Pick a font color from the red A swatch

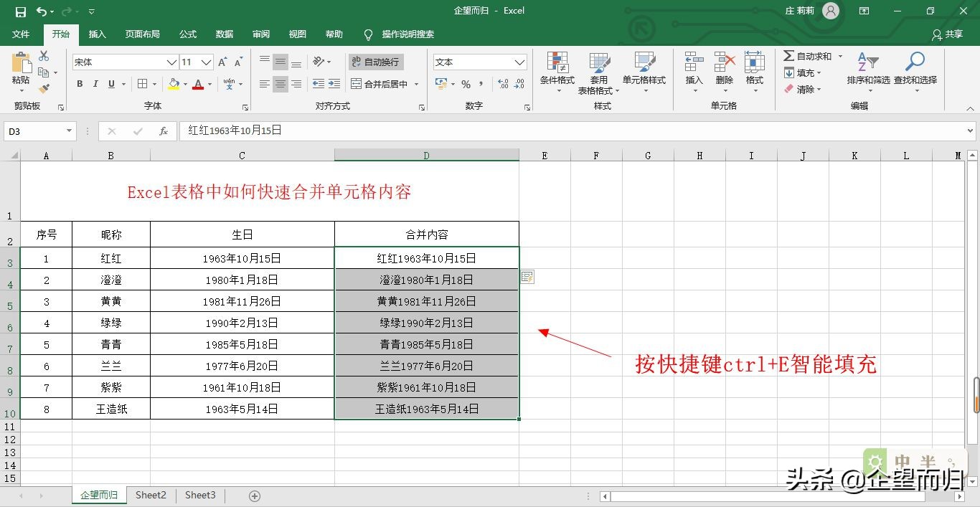coord(198,84)
